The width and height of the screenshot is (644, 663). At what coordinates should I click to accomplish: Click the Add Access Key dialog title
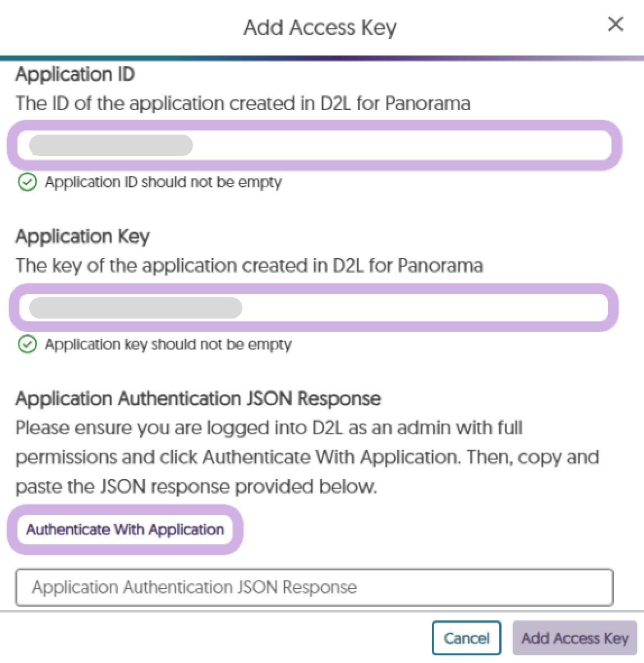pos(320,28)
